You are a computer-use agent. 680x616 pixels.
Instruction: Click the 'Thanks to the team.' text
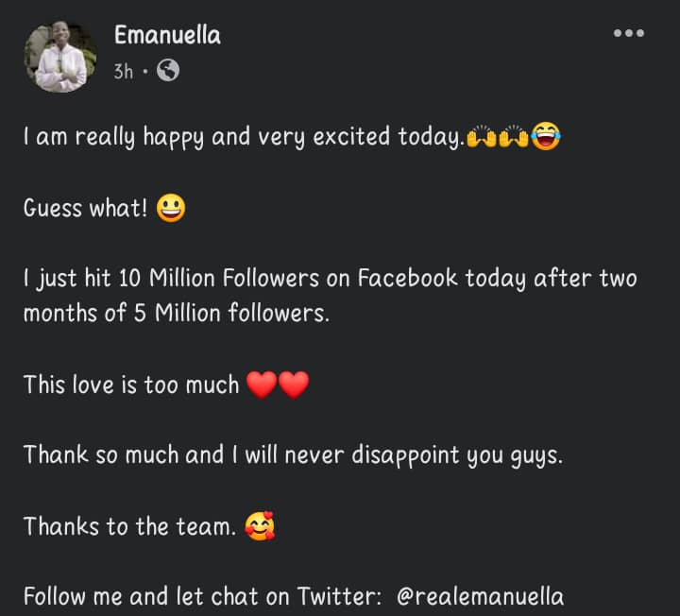pos(129,526)
